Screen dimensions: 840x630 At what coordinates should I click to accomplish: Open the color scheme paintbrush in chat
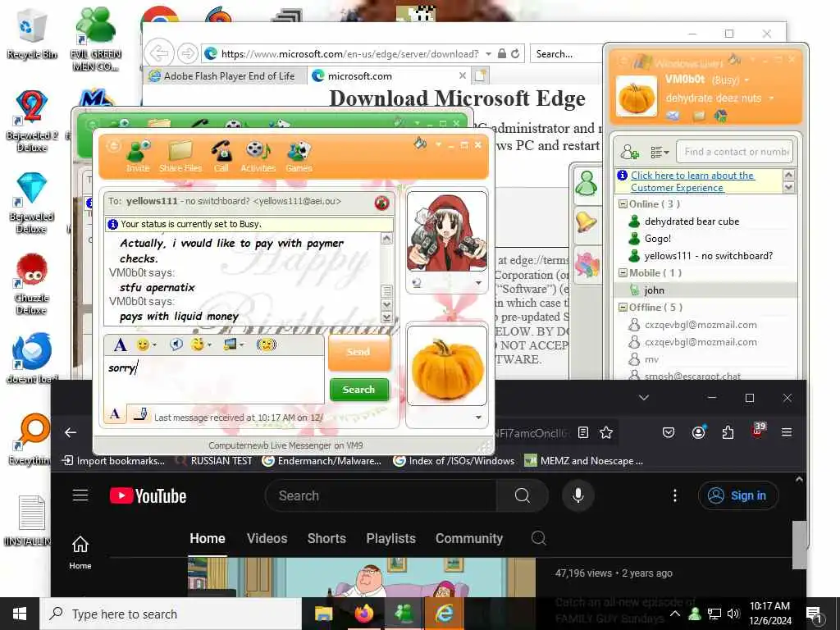tap(421, 144)
